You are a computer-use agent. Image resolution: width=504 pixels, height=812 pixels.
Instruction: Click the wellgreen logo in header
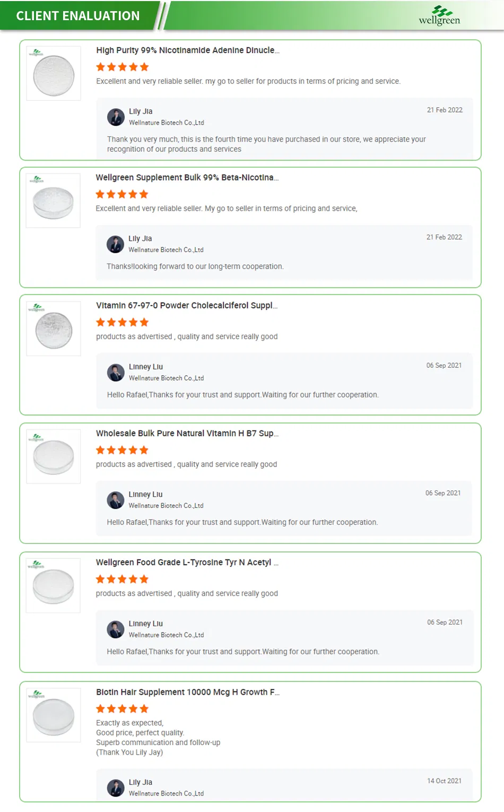point(439,15)
